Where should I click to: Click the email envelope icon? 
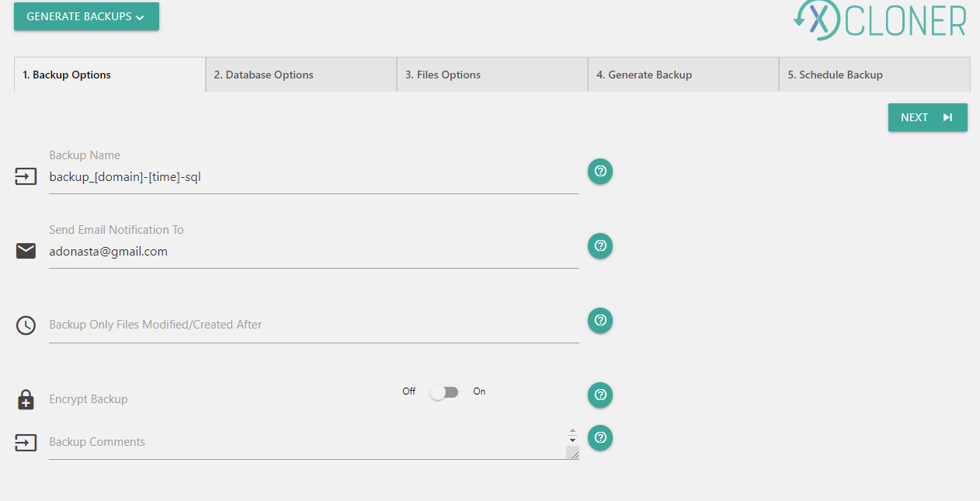tap(26, 251)
